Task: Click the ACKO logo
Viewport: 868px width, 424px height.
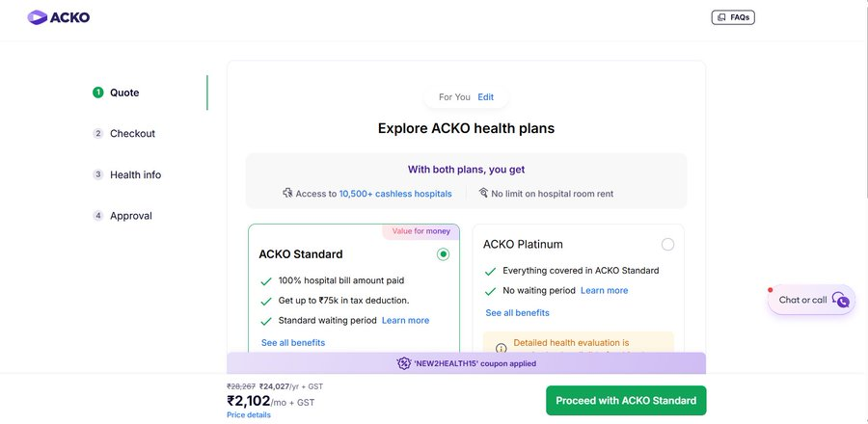Action: click(59, 17)
